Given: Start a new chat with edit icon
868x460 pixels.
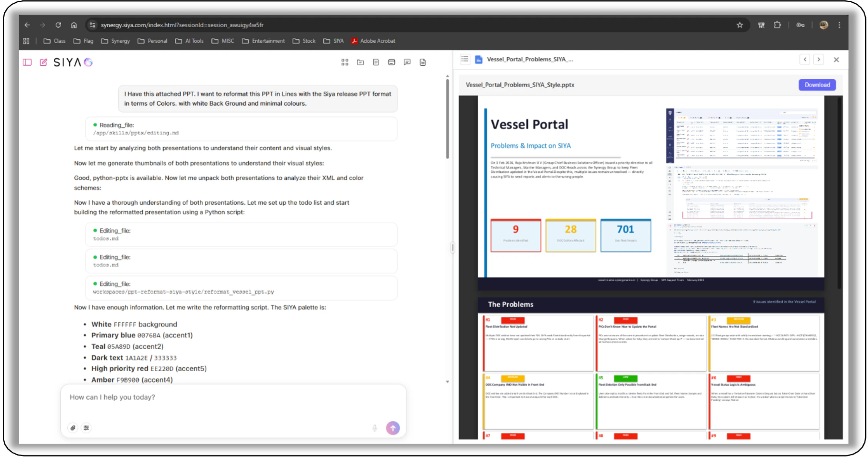Looking at the screenshot, I should 43,62.
